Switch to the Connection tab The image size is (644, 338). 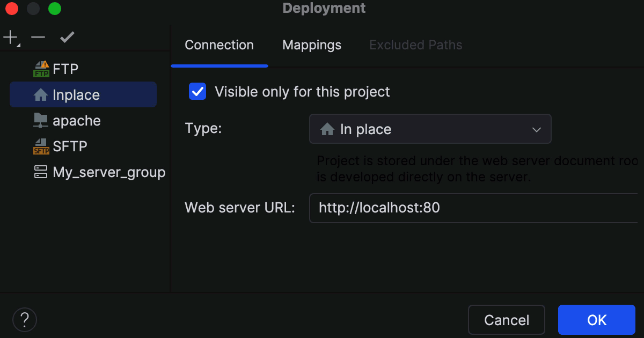pos(219,45)
